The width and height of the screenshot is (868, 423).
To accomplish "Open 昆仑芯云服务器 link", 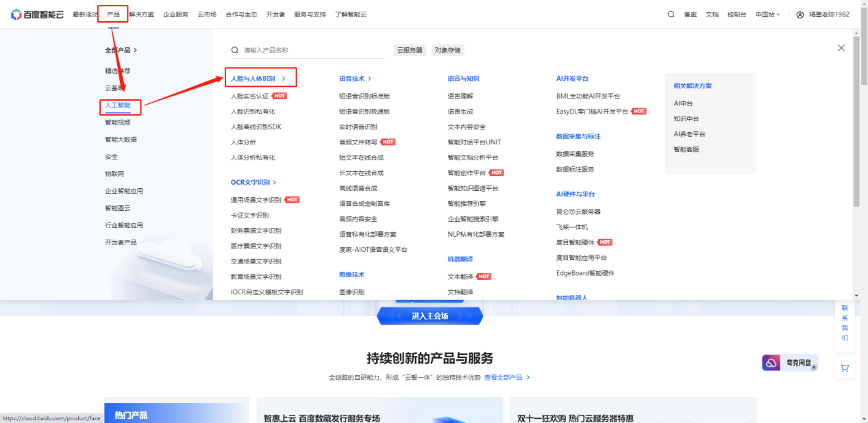I will pyautogui.click(x=579, y=212).
